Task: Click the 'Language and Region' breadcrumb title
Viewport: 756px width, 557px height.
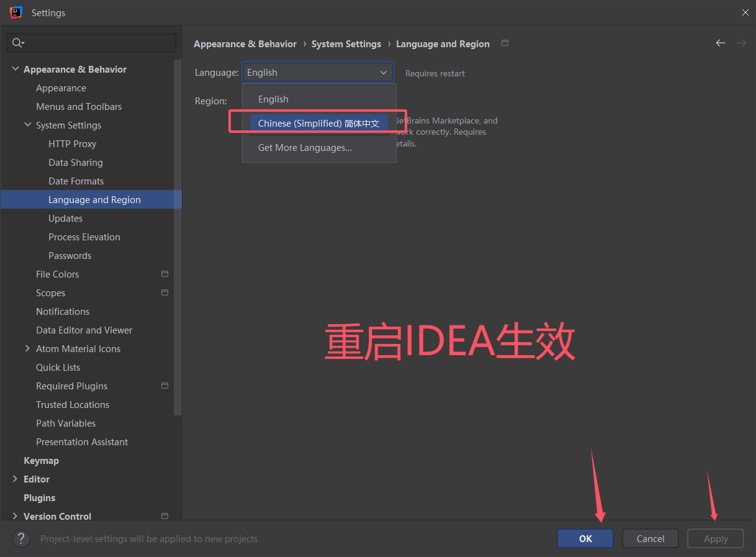Action: (443, 44)
